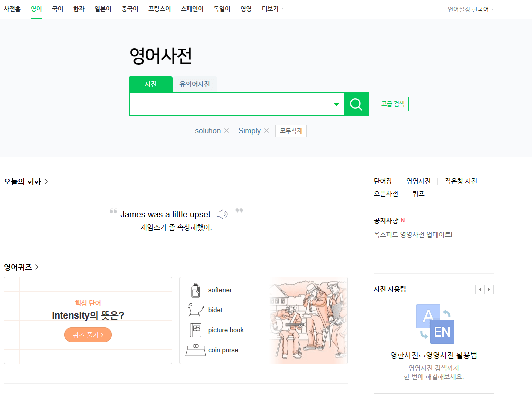
Task: Remove 'Simply' from recent searches
Action: pyautogui.click(x=266, y=130)
